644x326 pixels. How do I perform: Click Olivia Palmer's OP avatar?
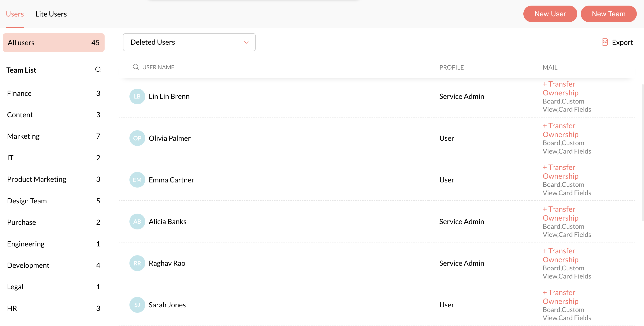pyautogui.click(x=137, y=138)
